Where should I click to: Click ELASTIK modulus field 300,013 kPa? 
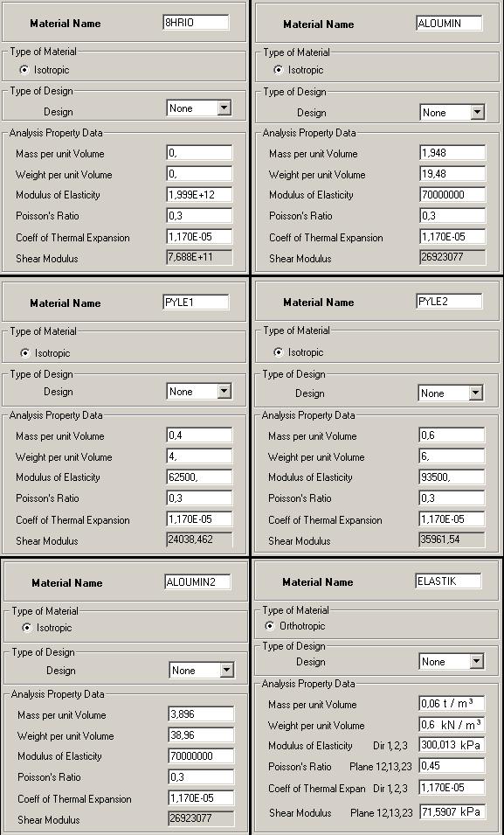click(x=452, y=745)
